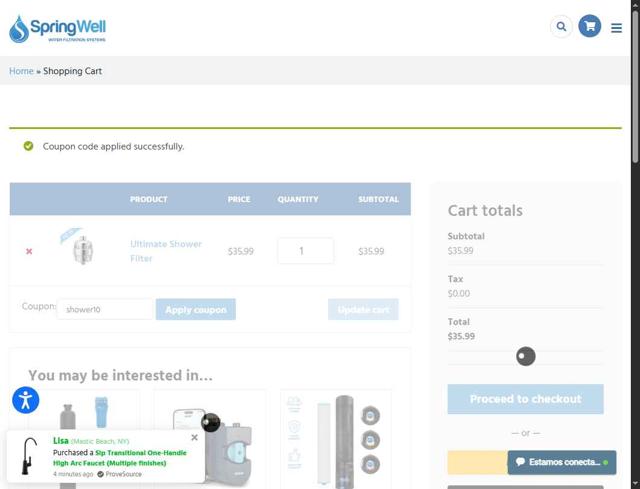Image resolution: width=640 pixels, height=489 pixels.
Task: Open the search magnifier icon
Action: point(561,27)
